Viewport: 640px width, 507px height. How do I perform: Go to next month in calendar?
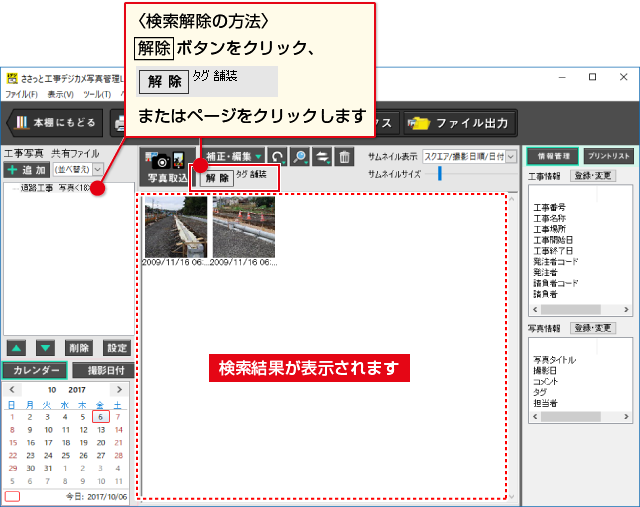point(119,389)
